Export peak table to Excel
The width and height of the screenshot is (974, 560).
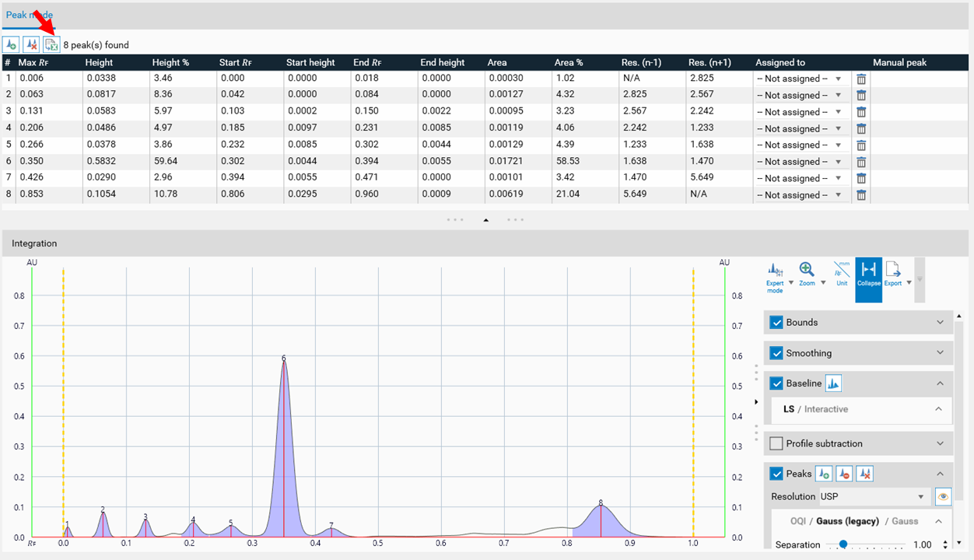(x=51, y=45)
